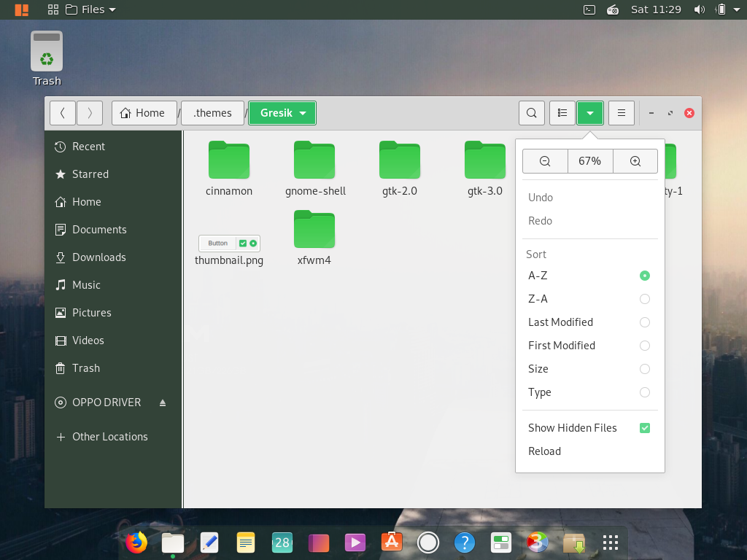Open the sticky notes dock icon
747x560 pixels.
coord(246,542)
